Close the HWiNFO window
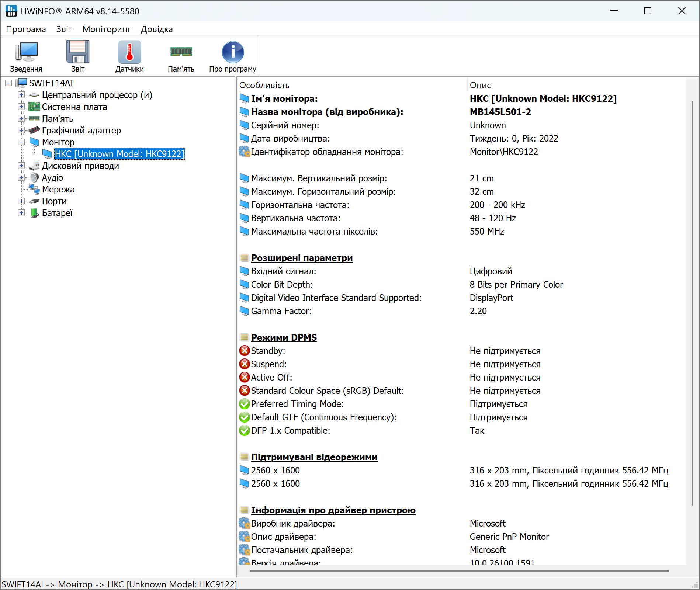The height and width of the screenshot is (590, 700). (682, 11)
